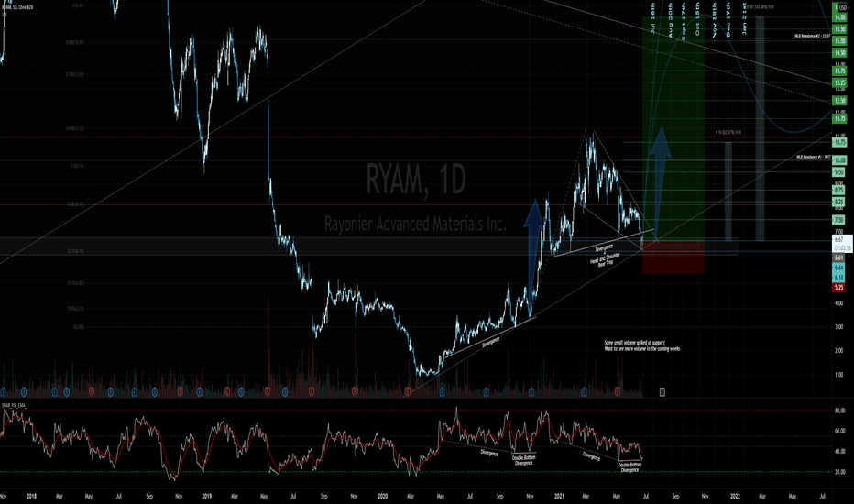
Task: Select the 'Some small volume spiked at support' note
Action: 634,343
